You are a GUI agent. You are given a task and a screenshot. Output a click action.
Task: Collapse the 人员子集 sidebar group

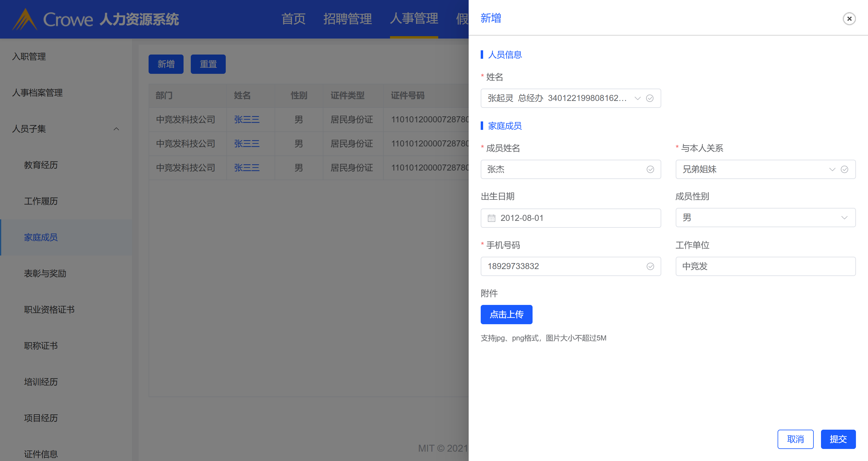pyautogui.click(x=116, y=129)
